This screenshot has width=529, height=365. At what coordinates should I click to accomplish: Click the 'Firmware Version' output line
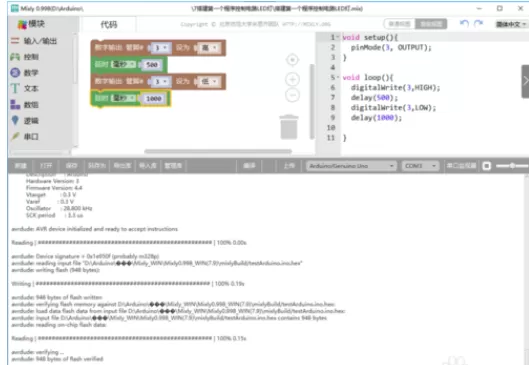[x=54, y=188]
